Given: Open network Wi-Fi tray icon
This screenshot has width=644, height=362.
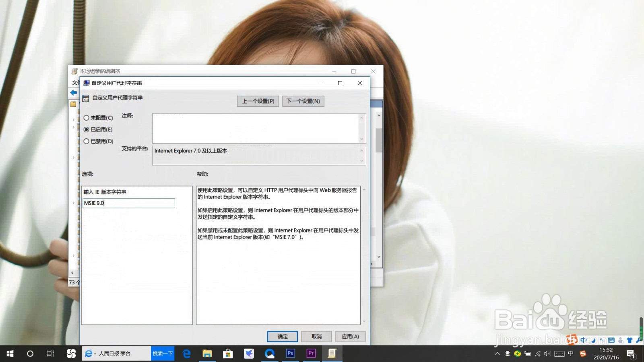Looking at the screenshot, I should [x=538, y=354].
